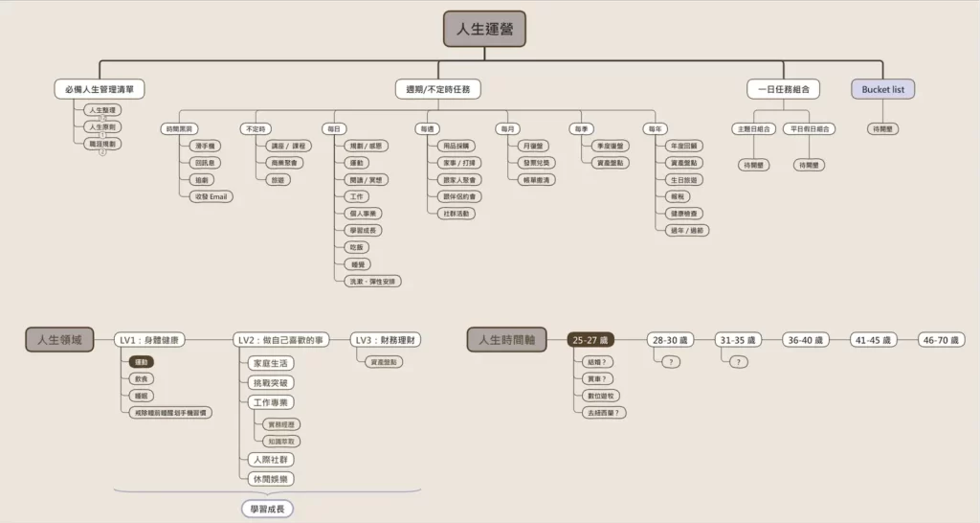The image size is (980, 523).
Task: Select the purple Bucket list node
Action: [x=882, y=89]
